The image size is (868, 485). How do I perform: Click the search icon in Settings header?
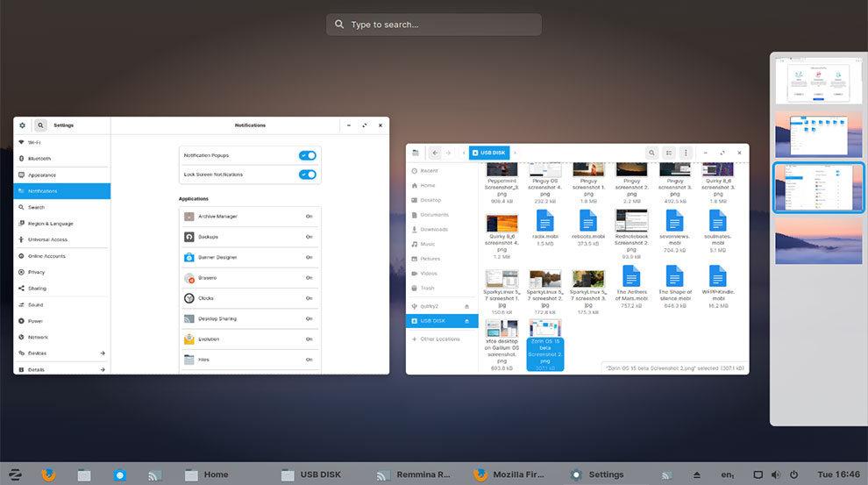click(x=40, y=125)
